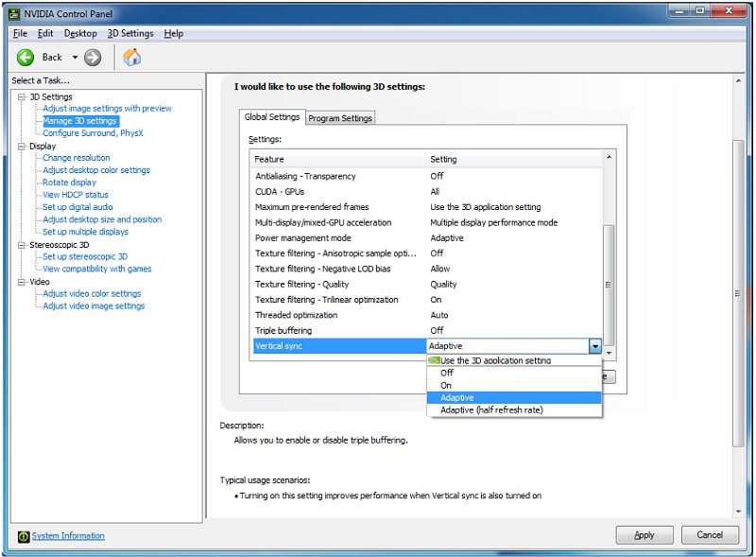Select Multi-display/mixed-GPU acceleration row

pos(427,222)
